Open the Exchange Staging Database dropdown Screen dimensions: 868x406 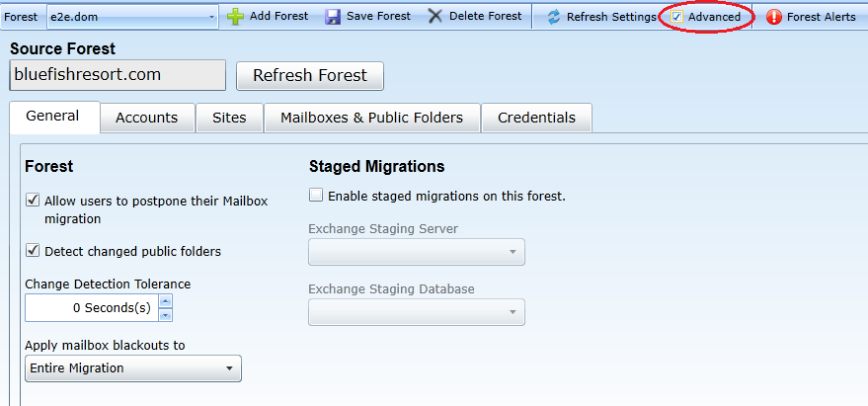tap(513, 312)
